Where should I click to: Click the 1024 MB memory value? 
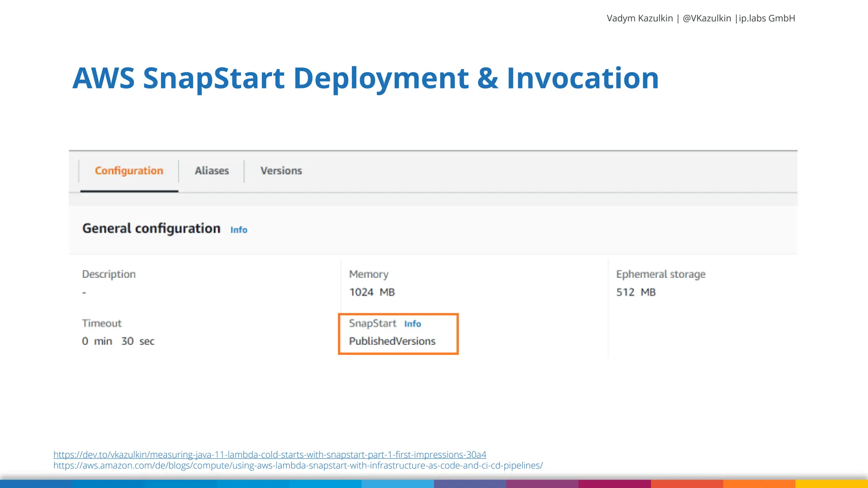372,292
